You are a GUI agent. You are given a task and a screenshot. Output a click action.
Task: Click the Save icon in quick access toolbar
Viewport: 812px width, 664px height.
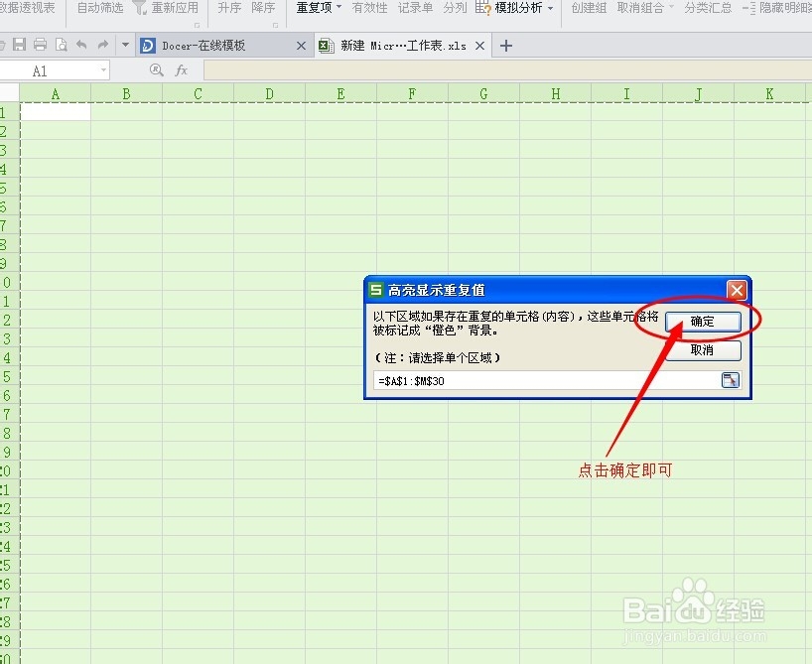(x=18, y=44)
